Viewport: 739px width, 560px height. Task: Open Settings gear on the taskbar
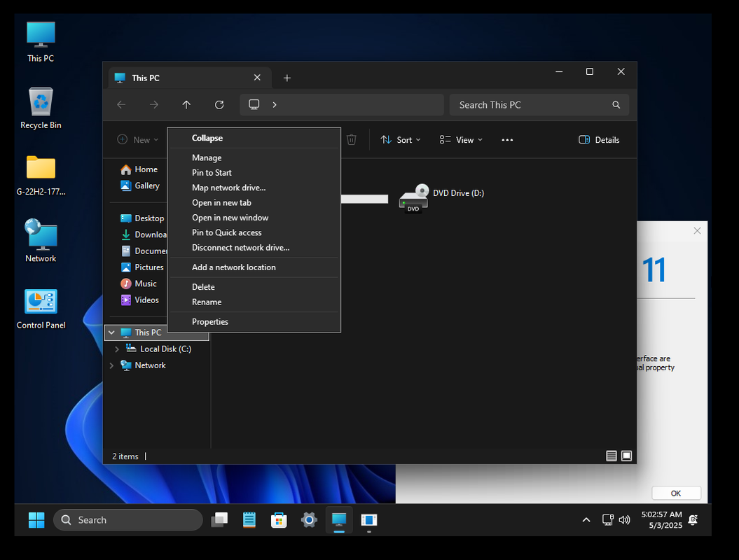[x=309, y=520]
